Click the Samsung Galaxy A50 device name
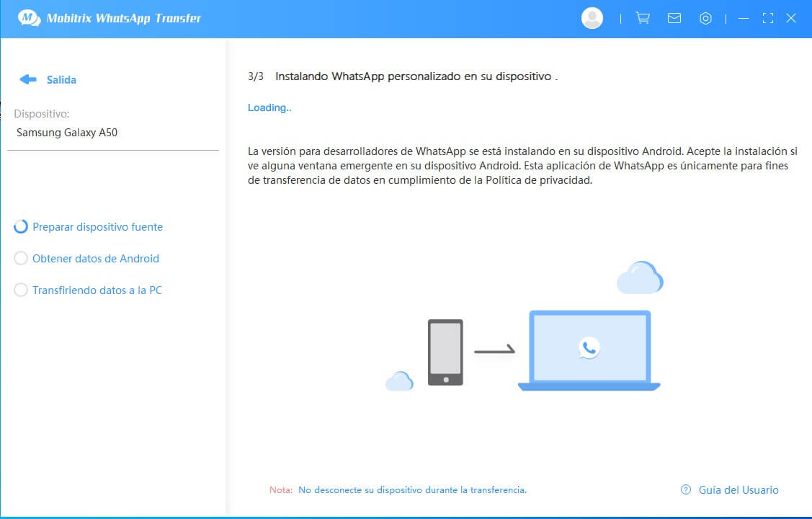The height and width of the screenshot is (519, 812). pyautogui.click(x=67, y=133)
